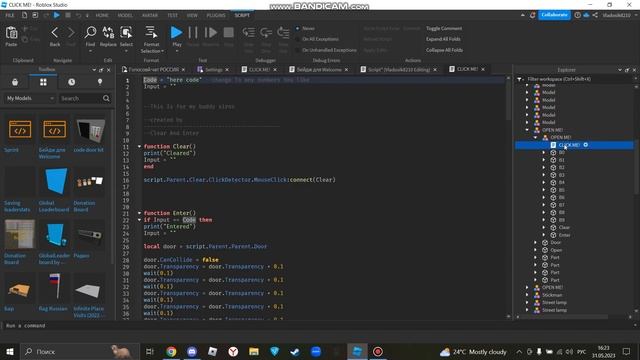Open Windows Start menu
Screen dimensions: 640x360
click(10, 351)
